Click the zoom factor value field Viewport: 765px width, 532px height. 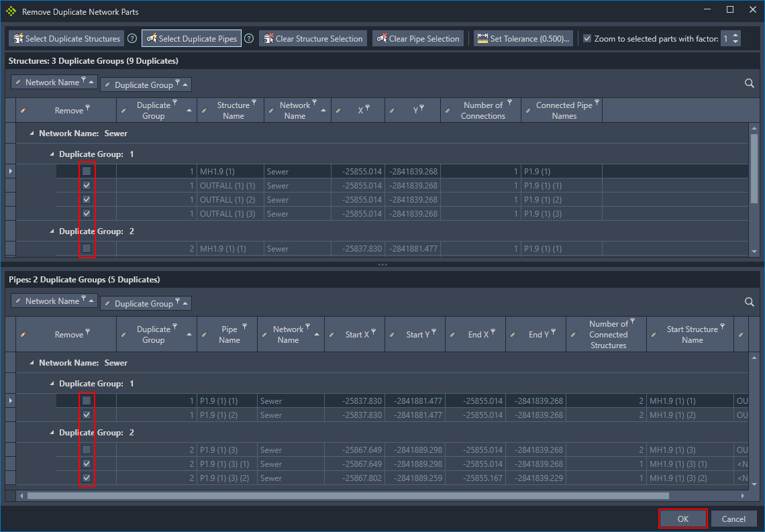point(726,38)
